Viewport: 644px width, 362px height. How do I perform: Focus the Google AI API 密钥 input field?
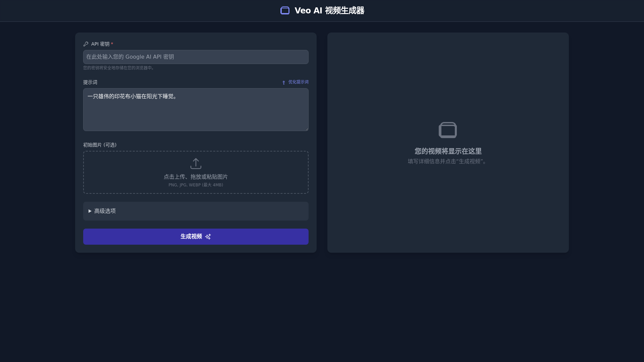pos(196,57)
